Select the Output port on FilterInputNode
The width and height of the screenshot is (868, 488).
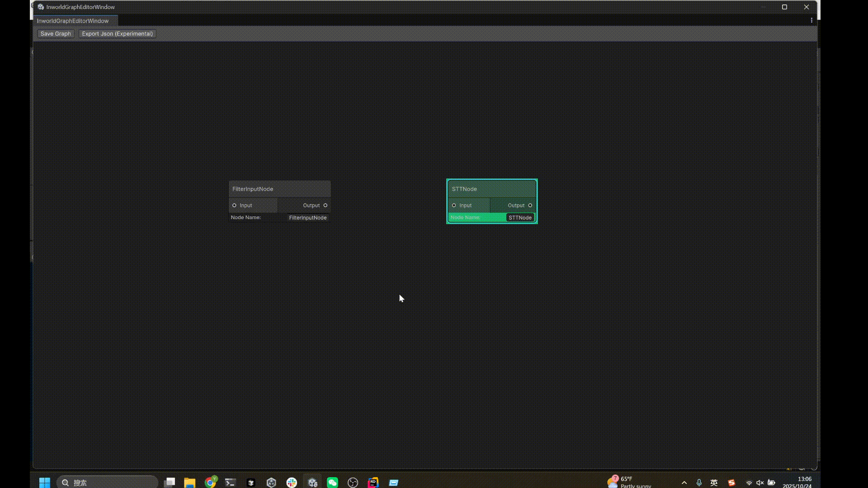325,205
